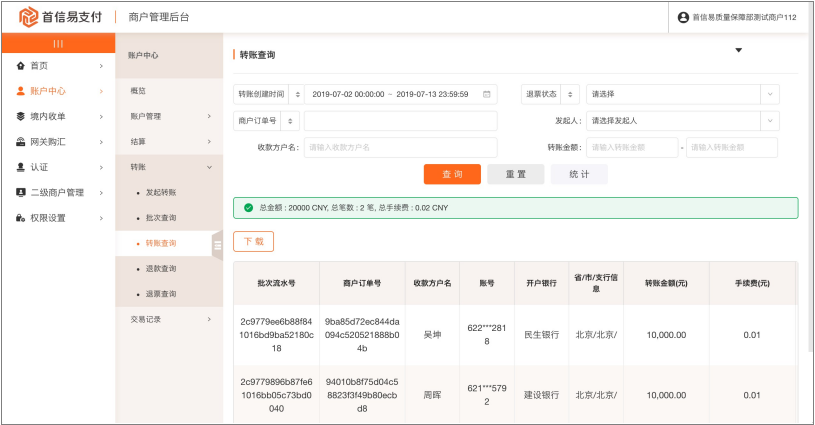The image size is (815, 425).
Task: Focus the second 转账金额 maximum input
Action: pos(732,147)
